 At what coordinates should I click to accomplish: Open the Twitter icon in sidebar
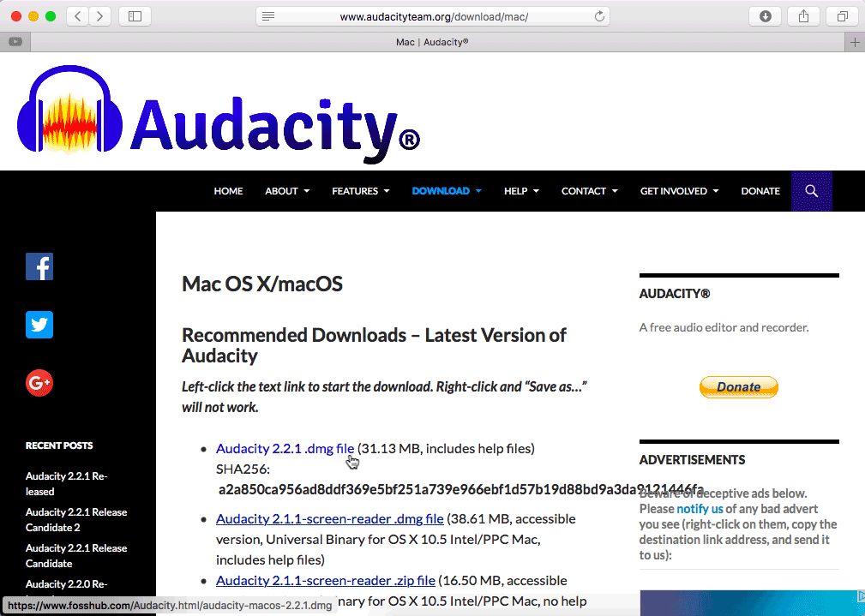point(39,325)
